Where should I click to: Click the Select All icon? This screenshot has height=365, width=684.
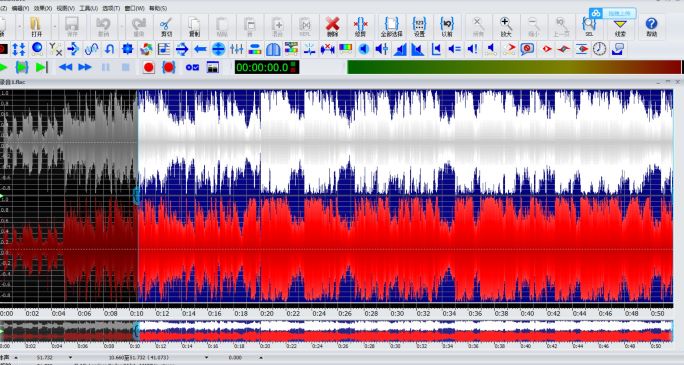pyautogui.click(x=391, y=26)
